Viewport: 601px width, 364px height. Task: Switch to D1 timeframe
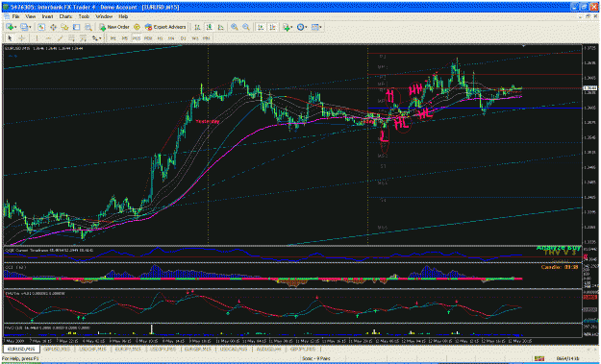[x=184, y=38]
